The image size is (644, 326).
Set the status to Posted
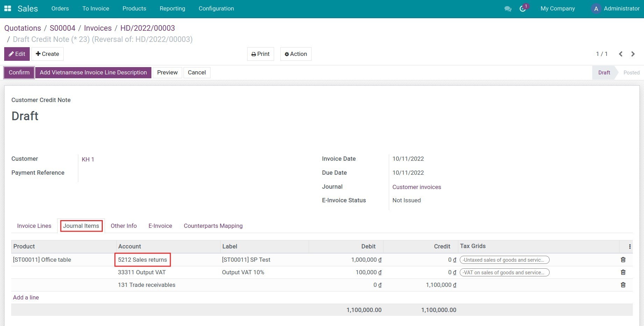pyautogui.click(x=631, y=72)
